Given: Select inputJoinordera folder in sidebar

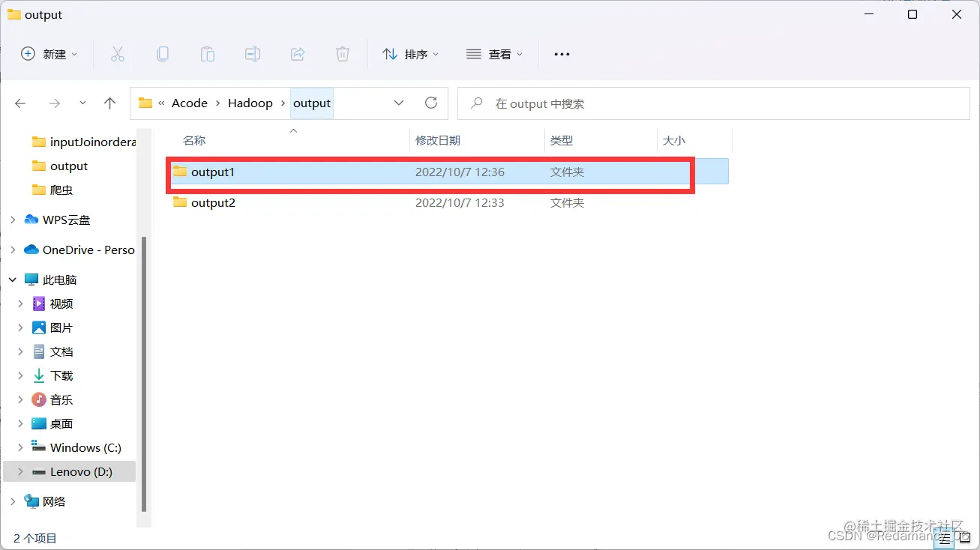Looking at the screenshot, I should pos(85,142).
